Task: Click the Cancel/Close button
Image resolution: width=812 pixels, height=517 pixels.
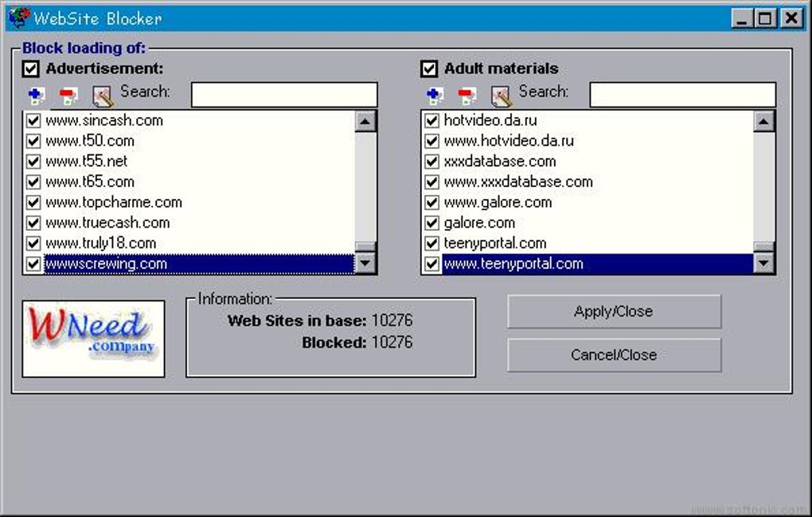Action: pos(615,355)
